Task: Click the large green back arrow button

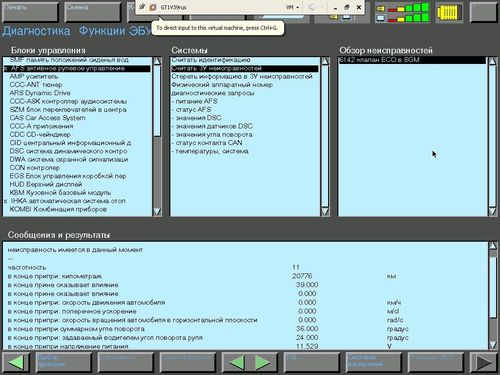Action: (x=16, y=362)
